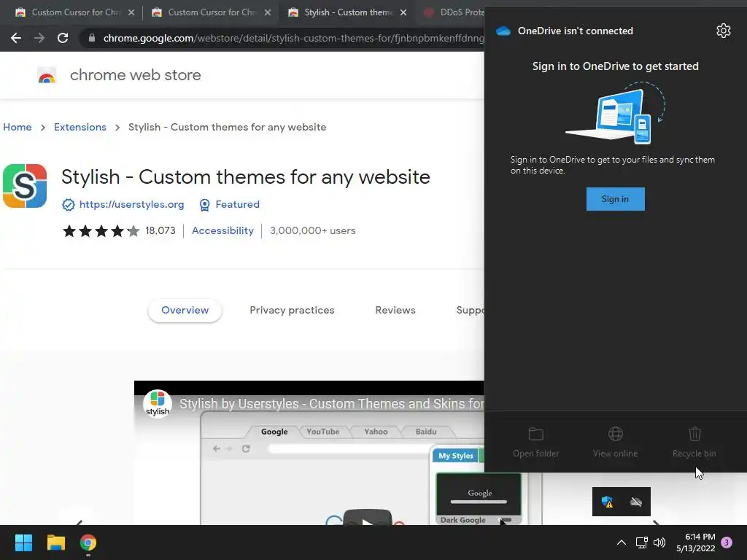Open volume control speaker icon

pyautogui.click(x=659, y=542)
